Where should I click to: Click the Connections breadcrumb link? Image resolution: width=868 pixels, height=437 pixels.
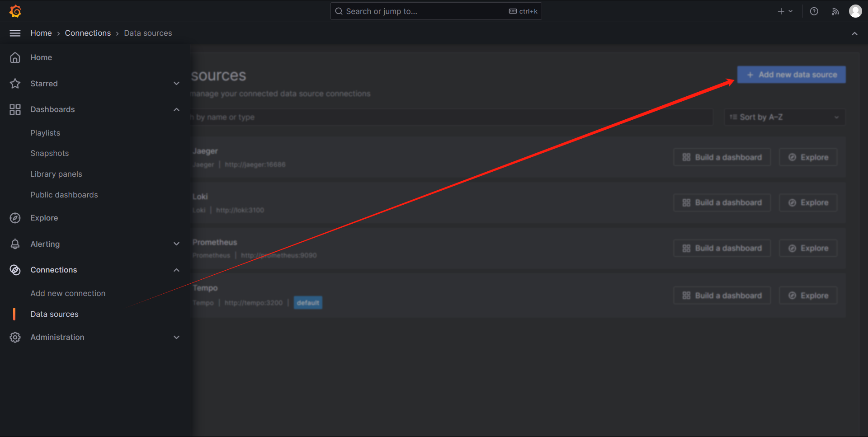(x=88, y=33)
